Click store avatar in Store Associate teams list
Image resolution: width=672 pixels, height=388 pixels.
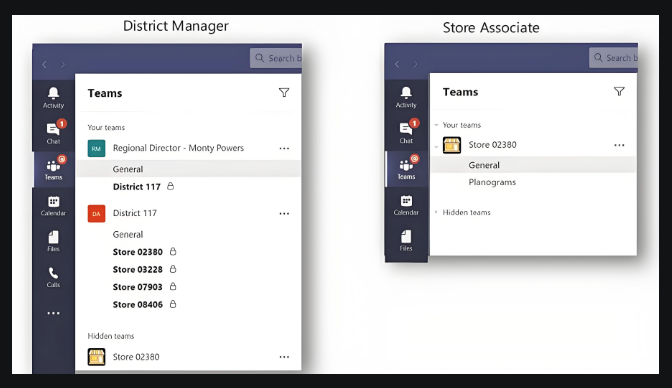click(452, 145)
